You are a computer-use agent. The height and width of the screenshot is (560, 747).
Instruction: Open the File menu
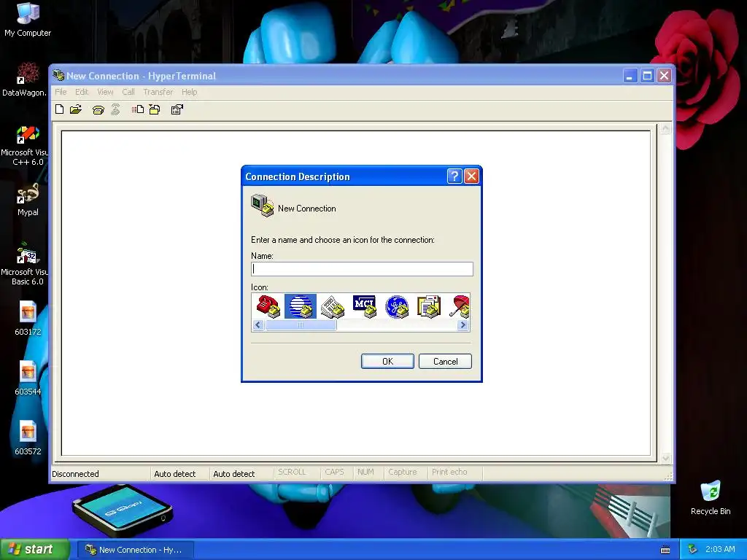(x=61, y=92)
